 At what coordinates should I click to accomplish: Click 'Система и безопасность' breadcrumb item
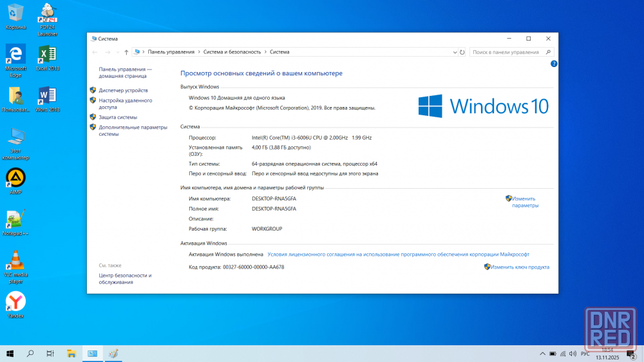(x=232, y=52)
